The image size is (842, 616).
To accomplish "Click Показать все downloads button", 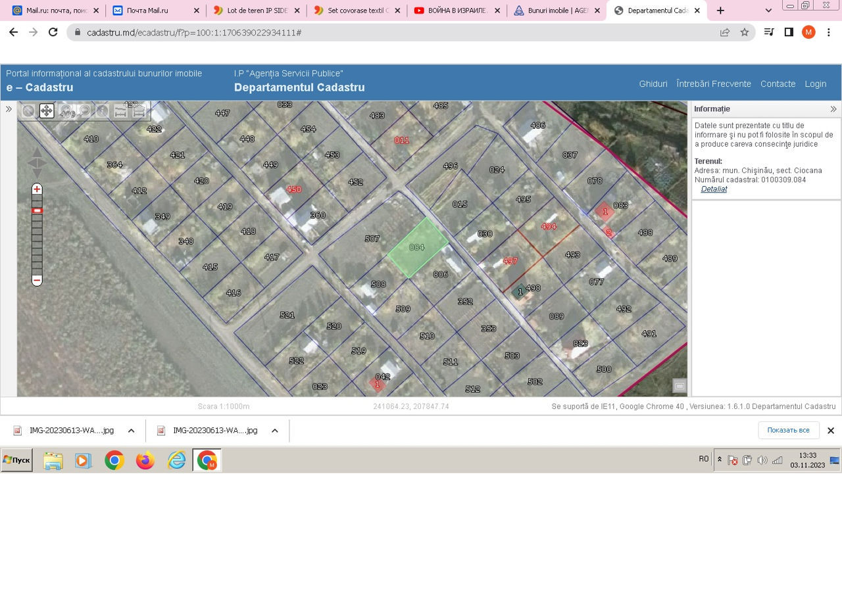I will tap(788, 430).
